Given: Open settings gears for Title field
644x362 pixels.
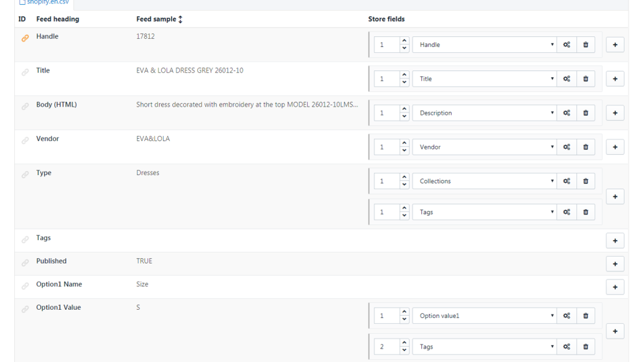Looking at the screenshot, I should coord(567,79).
